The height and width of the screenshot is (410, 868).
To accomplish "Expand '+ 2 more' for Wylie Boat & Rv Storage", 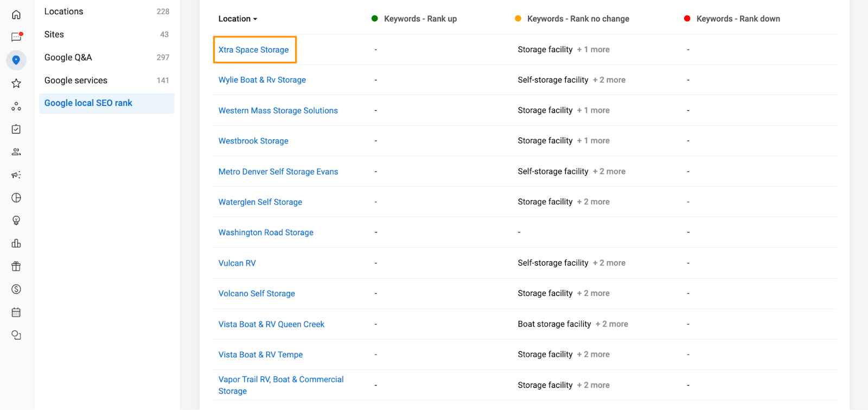I will (x=609, y=80).
